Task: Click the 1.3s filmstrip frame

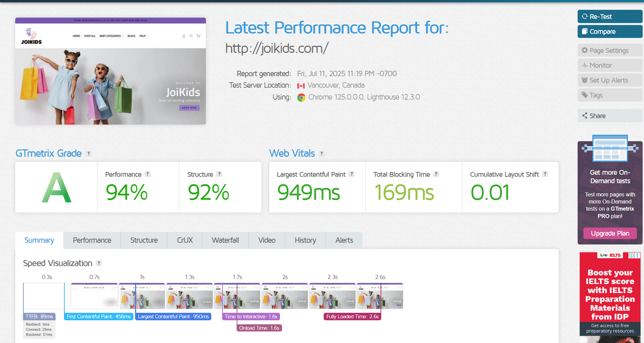Action: (x=189, y=296)
